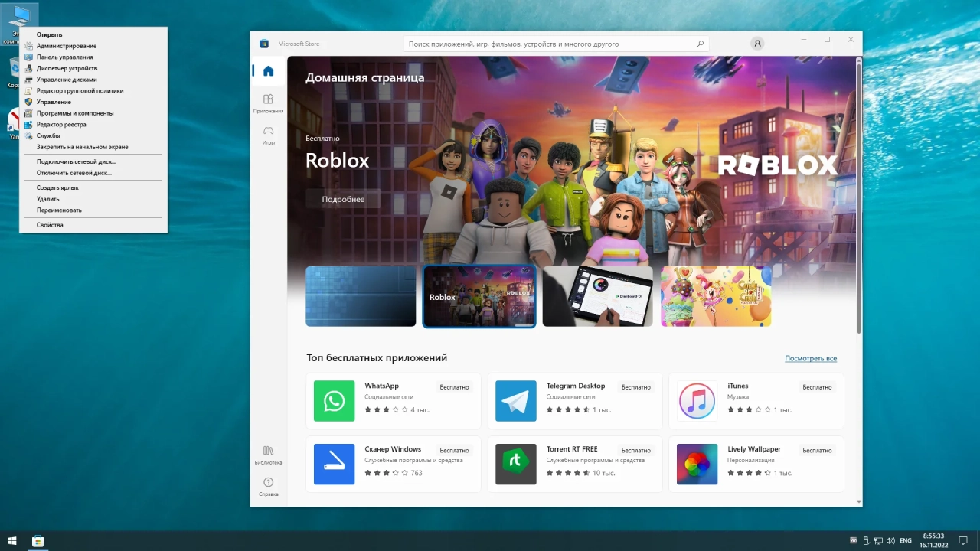Open the ENG language indicator in tray

click(x=905, y=541)
